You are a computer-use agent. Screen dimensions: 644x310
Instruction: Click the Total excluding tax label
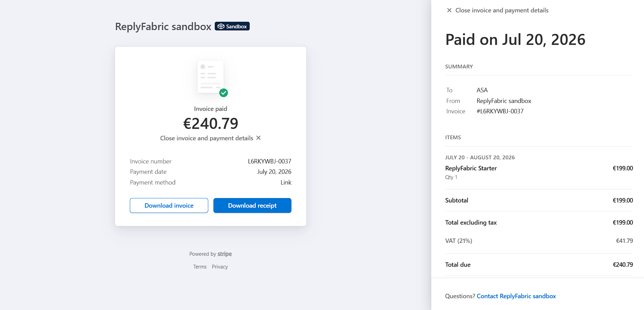(471, 223)
